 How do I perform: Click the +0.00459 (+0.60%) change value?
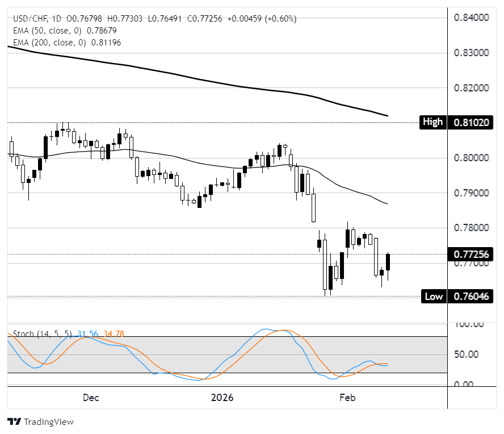pos(261,19)
